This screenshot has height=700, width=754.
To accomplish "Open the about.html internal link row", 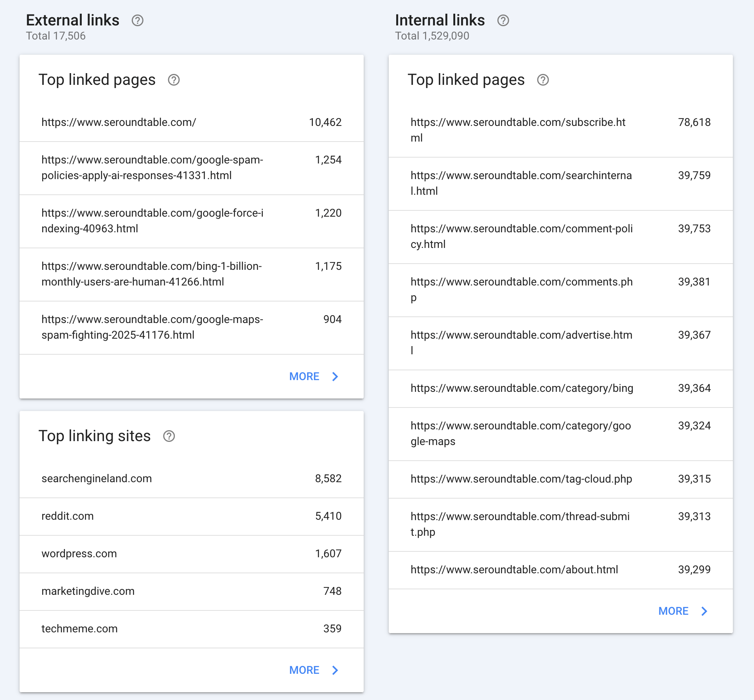I will (561, 570).
